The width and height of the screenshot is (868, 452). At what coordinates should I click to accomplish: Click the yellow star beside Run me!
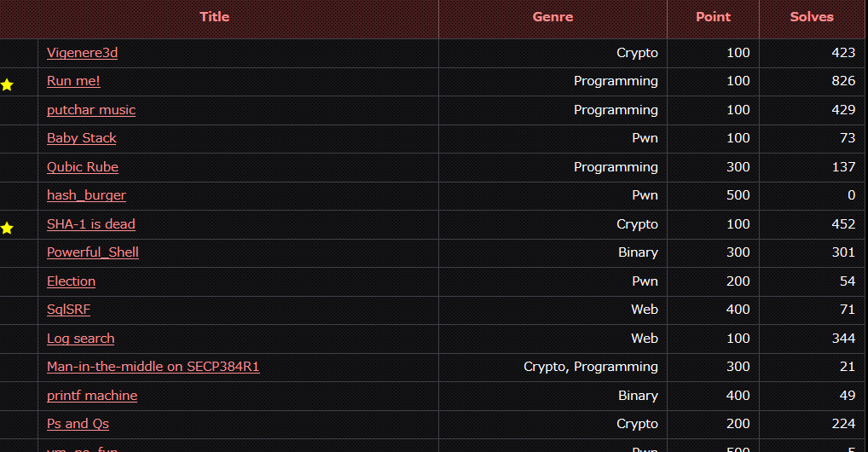[x=7, y=84]
